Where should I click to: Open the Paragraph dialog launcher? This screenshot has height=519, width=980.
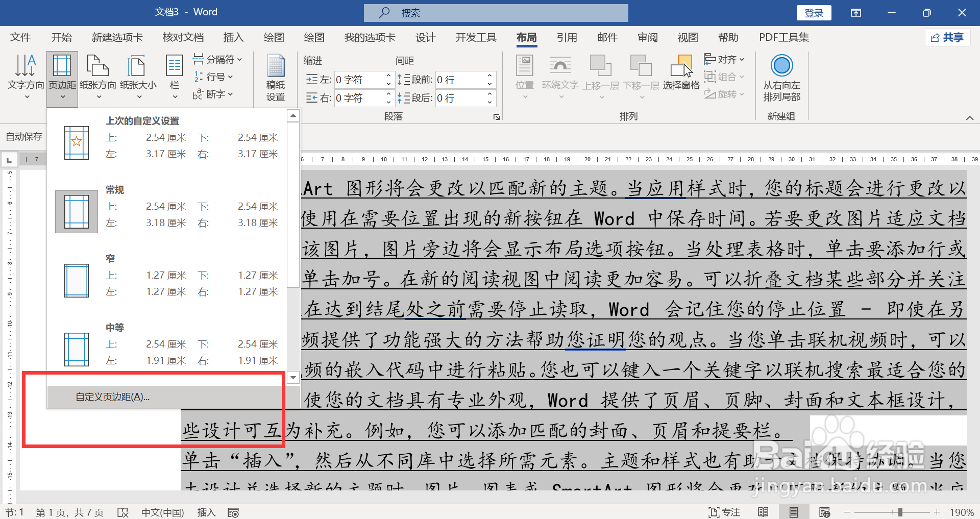coord(497,117)
